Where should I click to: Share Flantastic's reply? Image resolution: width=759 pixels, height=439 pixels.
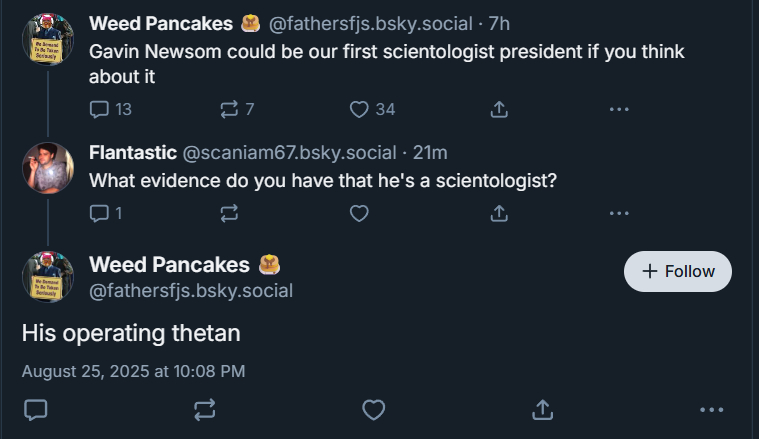point(499,212)
